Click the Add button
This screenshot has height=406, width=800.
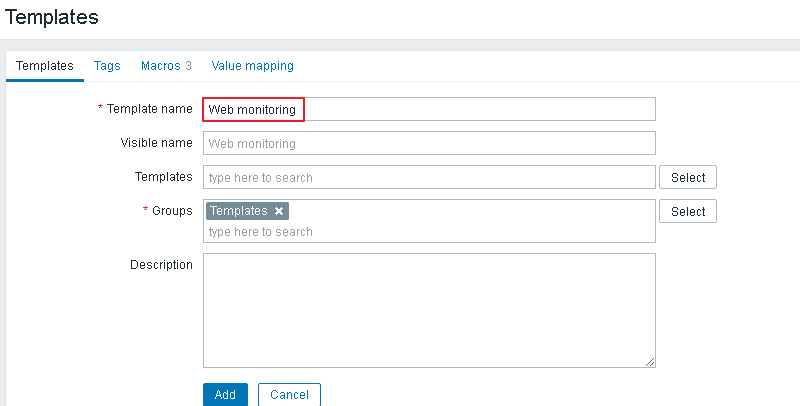(x=225, y=394)
